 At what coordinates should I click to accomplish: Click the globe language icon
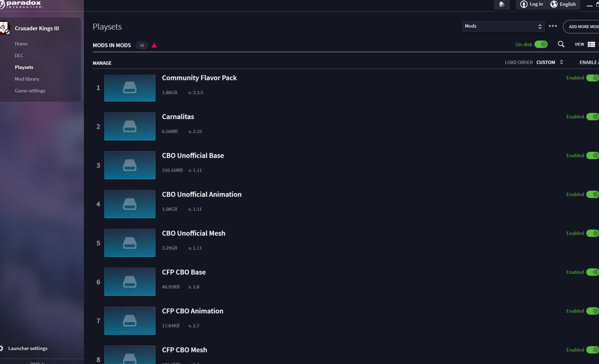click(554, 4)
